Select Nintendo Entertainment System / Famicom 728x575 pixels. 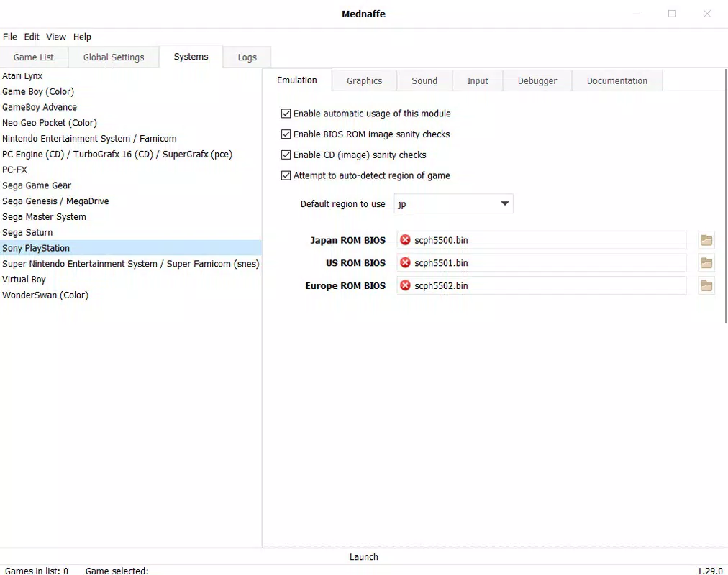coord(131,139)
